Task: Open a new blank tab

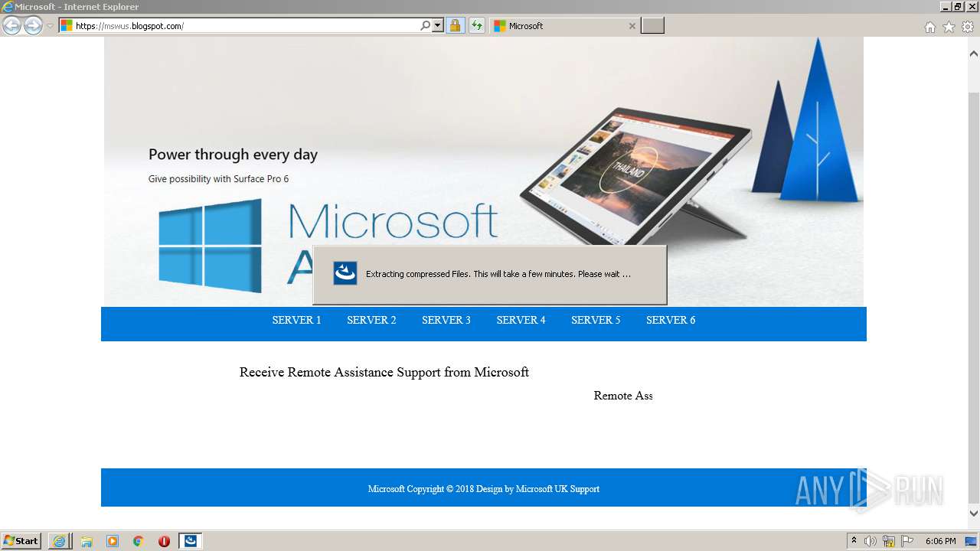Action: (x=652, y=26)
